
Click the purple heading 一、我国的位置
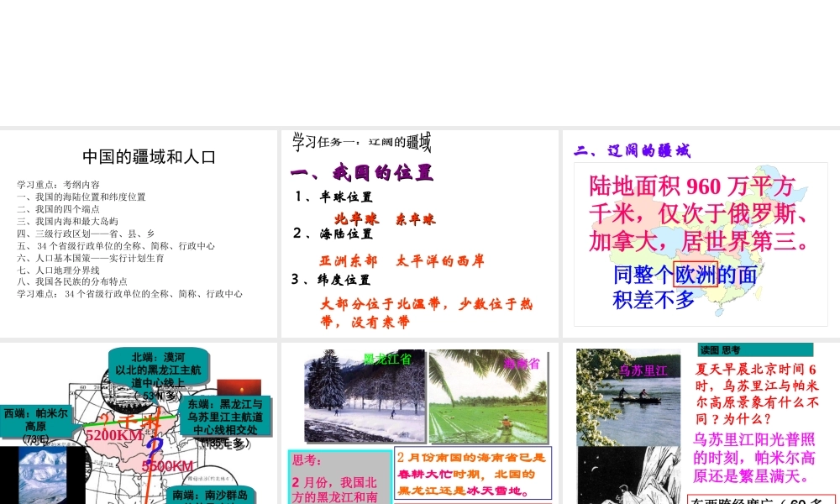(x=362, y=172)
